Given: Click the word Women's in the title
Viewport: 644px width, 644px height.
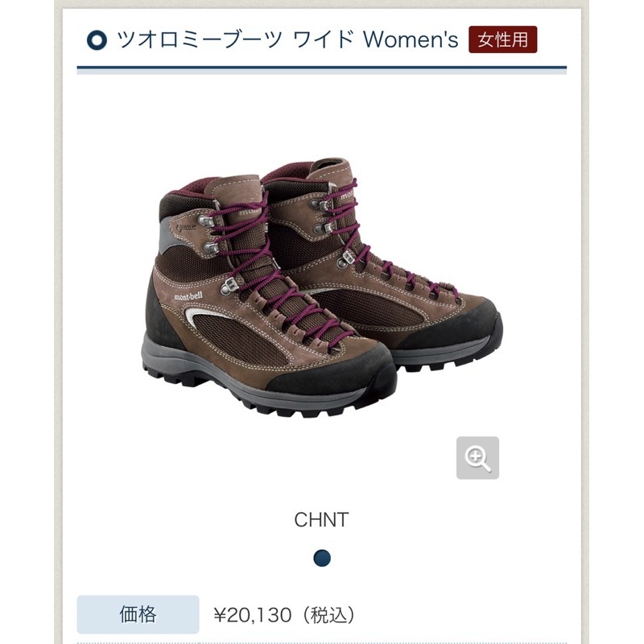Looking at the screenshot, I should click(411, 39).
